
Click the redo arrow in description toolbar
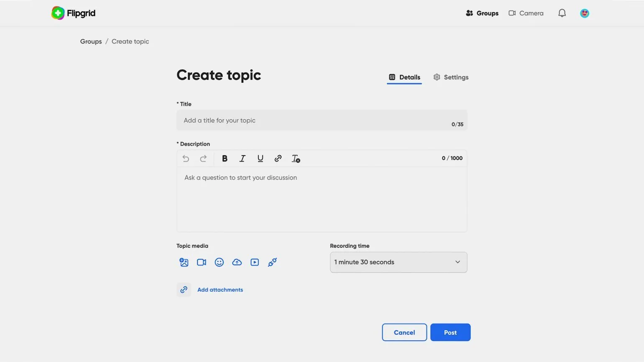(203, 158)
